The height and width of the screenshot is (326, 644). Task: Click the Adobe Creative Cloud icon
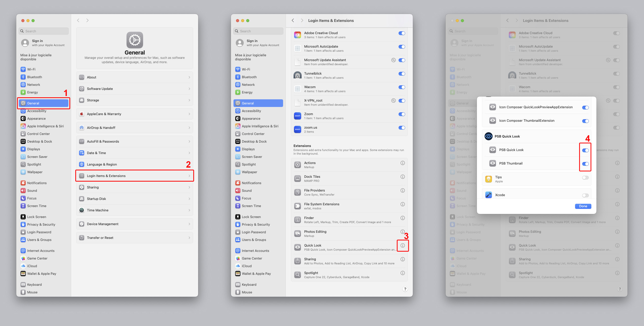(298, 35)
